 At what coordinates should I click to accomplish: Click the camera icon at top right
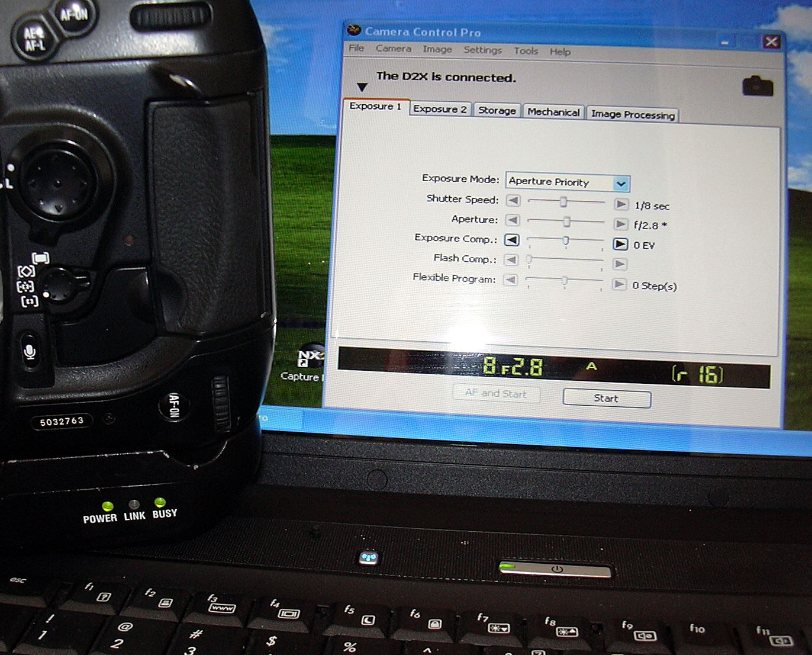pos(758,86)
